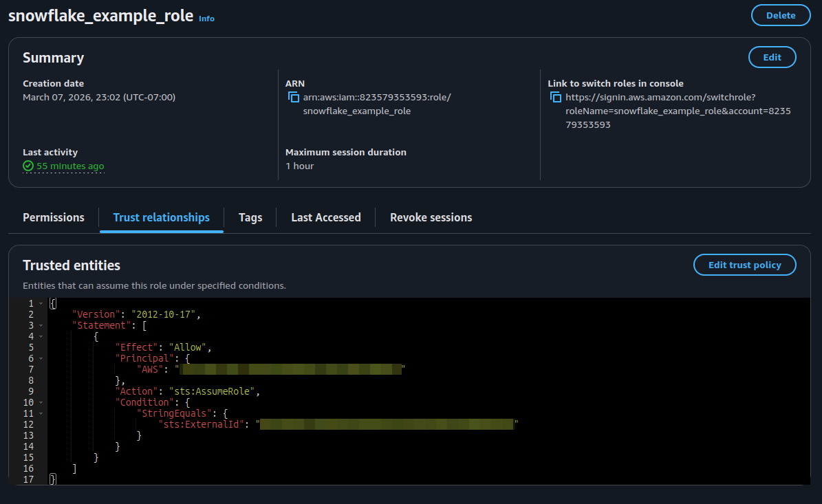This screenshot has width=822, height=504.
Task: Click the snowflake_example_role page heading
Action: (x=100, y=16)
